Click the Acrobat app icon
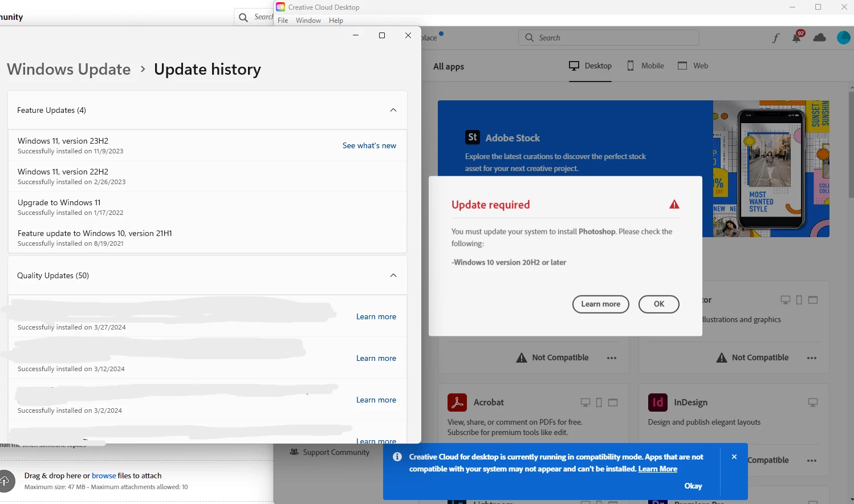The width and height of the screenshot is (854, 504). [457, 403]
